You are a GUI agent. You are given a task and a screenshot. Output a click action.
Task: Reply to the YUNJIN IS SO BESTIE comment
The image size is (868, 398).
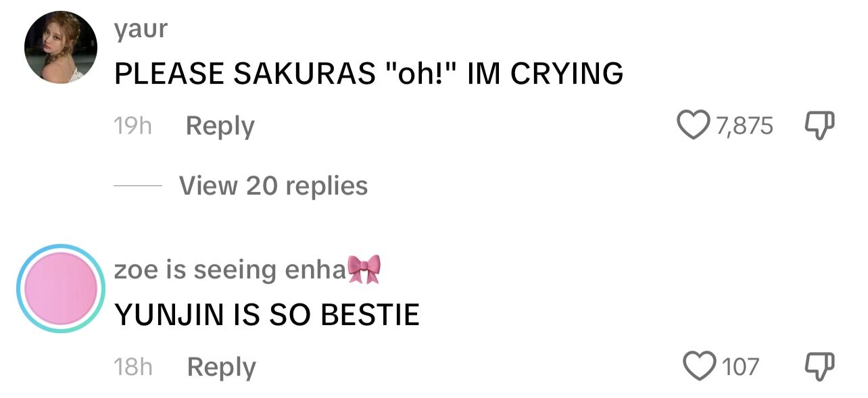pos(221,367)
